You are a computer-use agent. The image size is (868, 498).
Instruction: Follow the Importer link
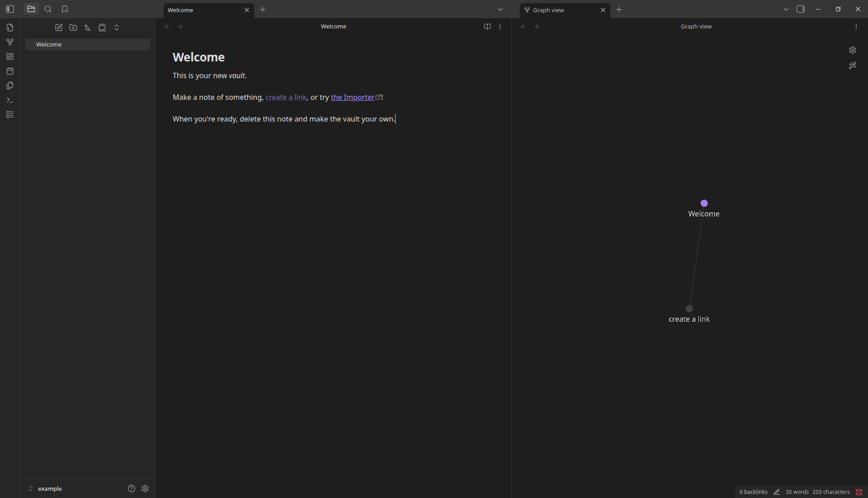coord(353,97)
